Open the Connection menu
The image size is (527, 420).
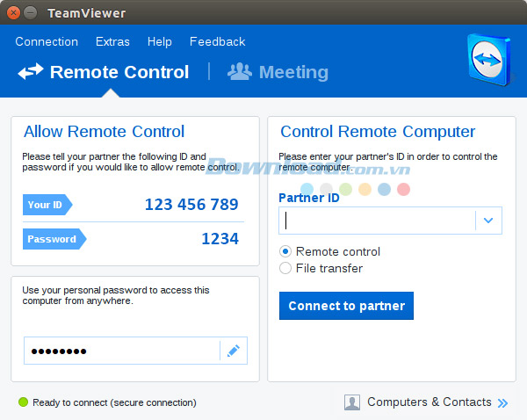coord(47,41)
